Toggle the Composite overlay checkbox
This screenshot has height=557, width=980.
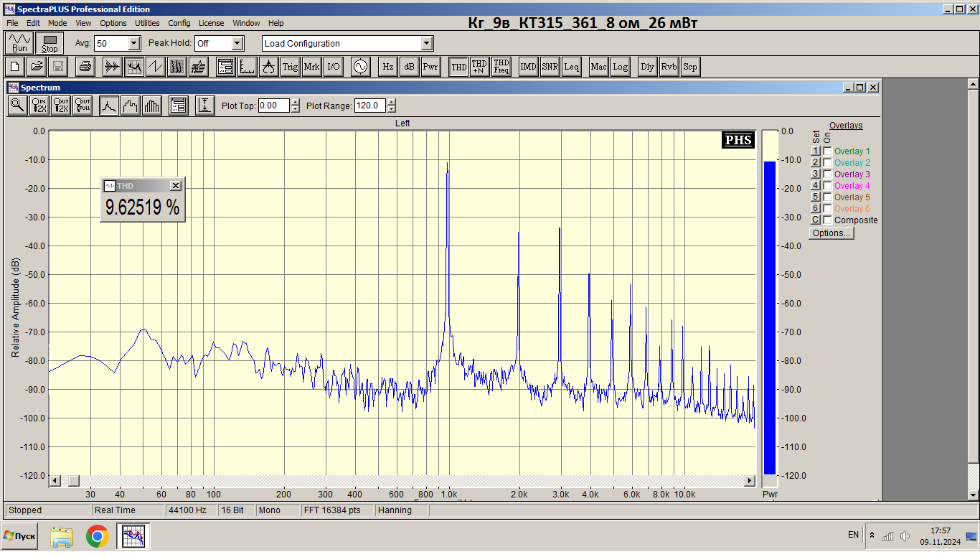pyautogui.click(x=827, y=220)
